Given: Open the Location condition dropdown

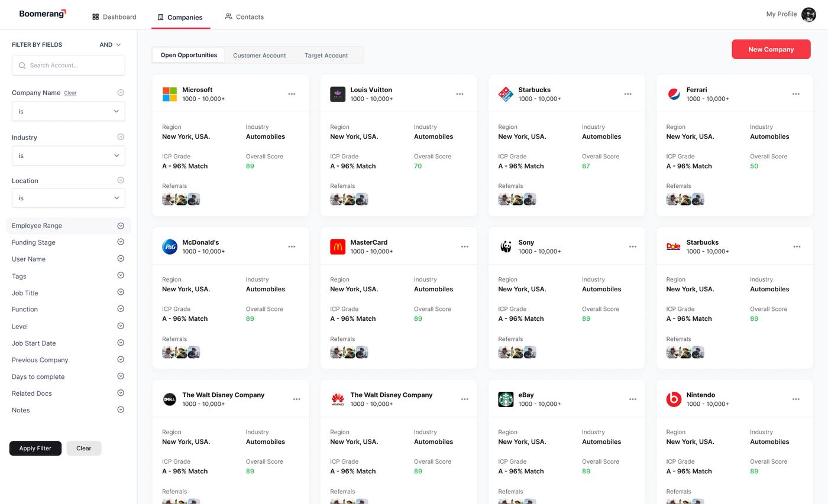Looking at the screenshot, I should pyautogui.click(x=69, y=198).
